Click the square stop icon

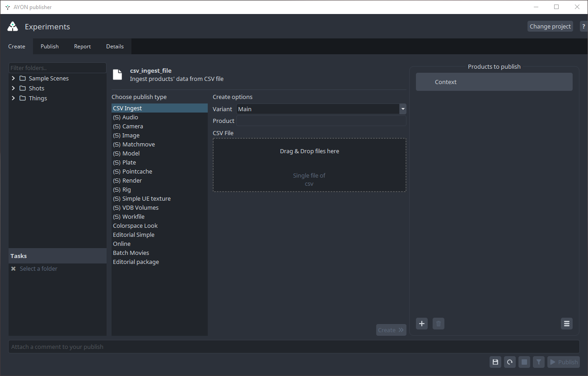524,362
